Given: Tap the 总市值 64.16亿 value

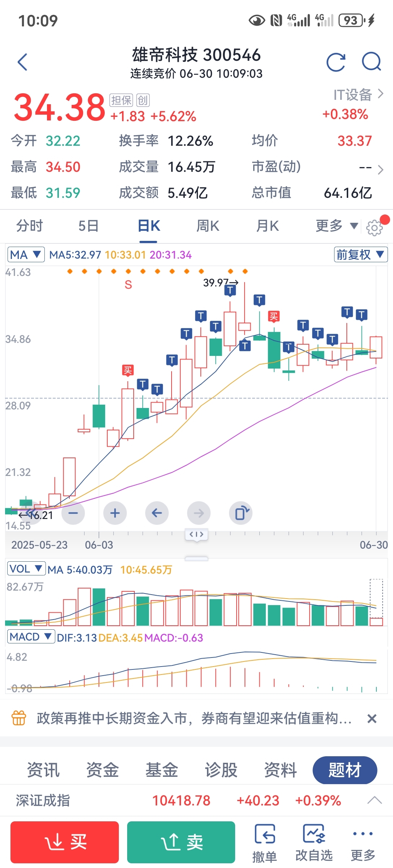Looking at the screenshot, I should [x=347, y=193].
